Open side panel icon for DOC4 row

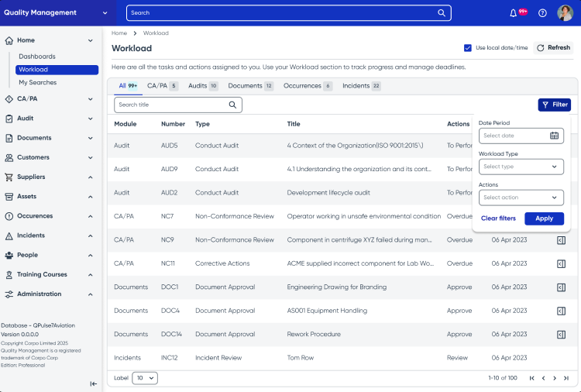(561, 311)
